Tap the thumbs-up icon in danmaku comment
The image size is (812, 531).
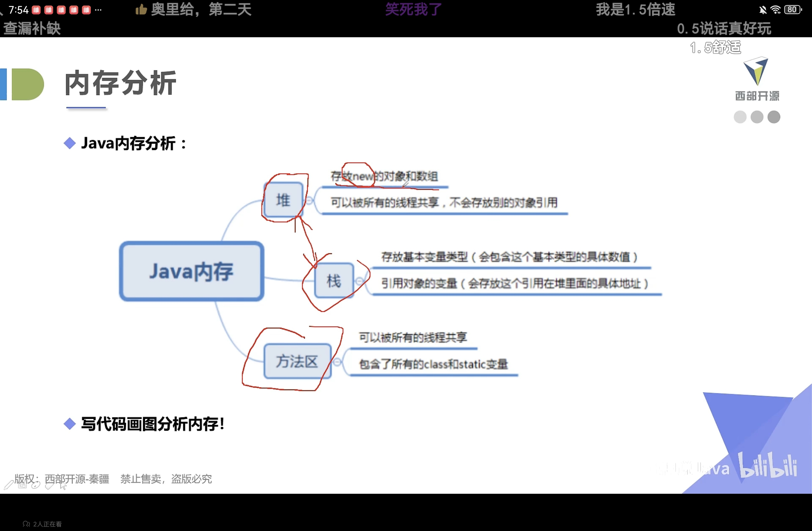141,10
